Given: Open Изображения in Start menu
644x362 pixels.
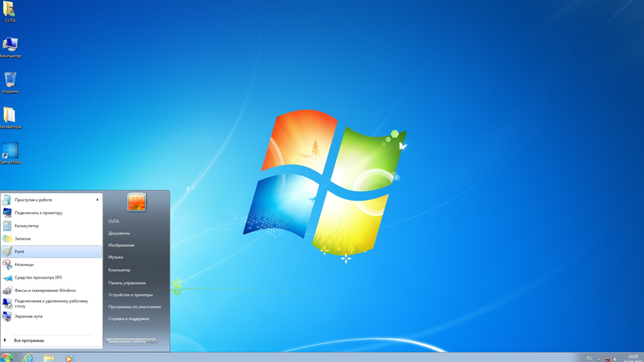Looking at the screenshot, I should [121, 245].
